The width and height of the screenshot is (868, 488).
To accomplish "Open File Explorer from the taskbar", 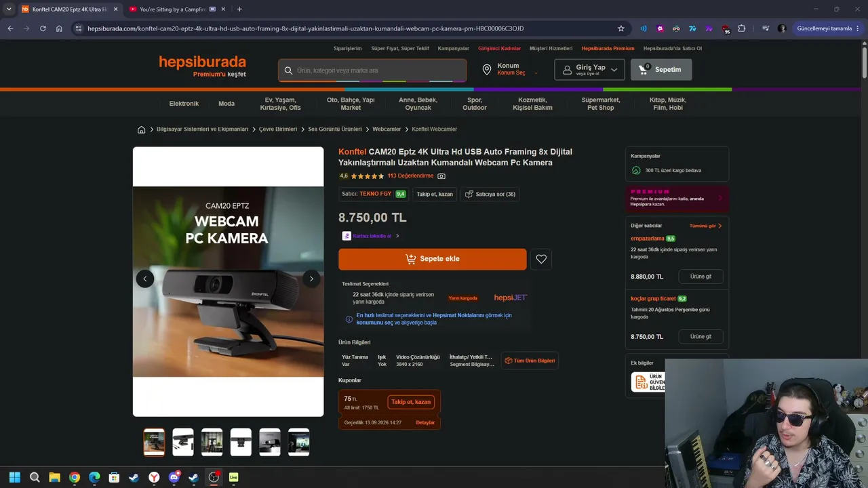I will tap(54, 477).
